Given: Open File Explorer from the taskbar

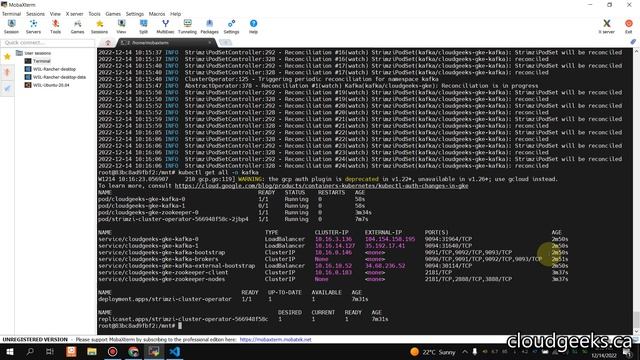Looking at the screenshot, I should tap(92, 352).
